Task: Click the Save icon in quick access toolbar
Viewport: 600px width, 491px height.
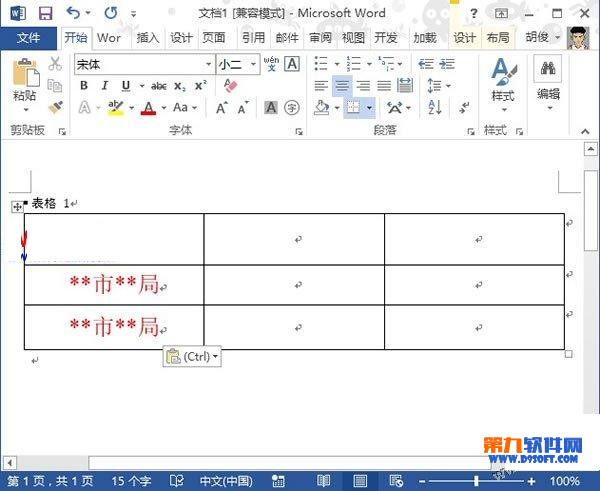Action: pyautogui.click(x=45, y=13)
